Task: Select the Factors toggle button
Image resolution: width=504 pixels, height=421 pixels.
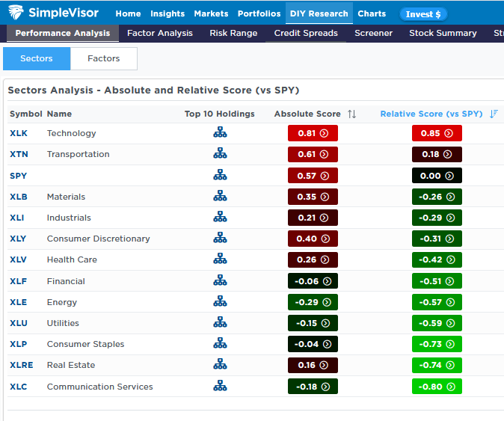Action: (x=103, y=58)
